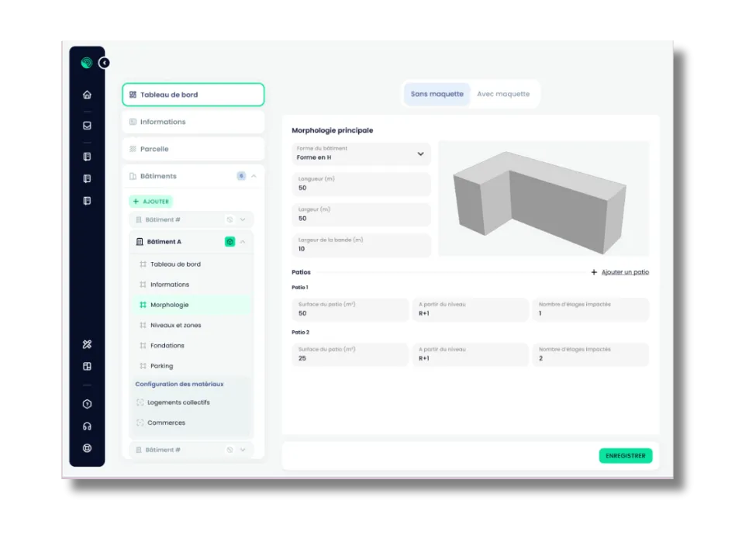756x542 pixels.
Task: Click the ENREGISTRER button
Action: pos(625,456)
